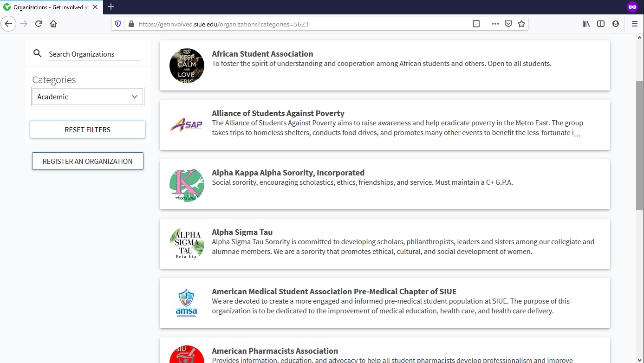Image resolution: width=644 pixels, height=363 pixels.
Task: Click the Search Organizations input field
Action: (94, 54)
